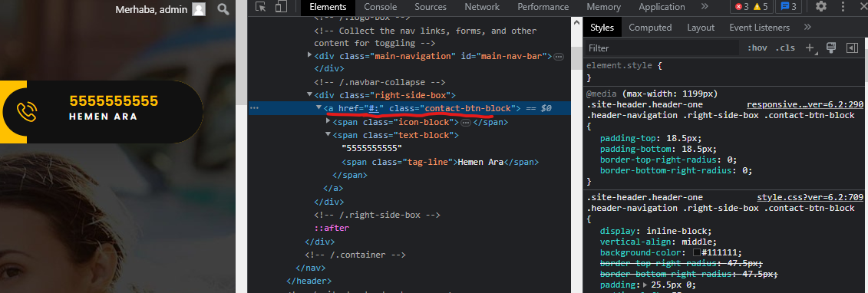The width and height of the screenshot is (868, 293).
Task: Collapse the contact-btn-block anchor node
Action: pos(319,108)
